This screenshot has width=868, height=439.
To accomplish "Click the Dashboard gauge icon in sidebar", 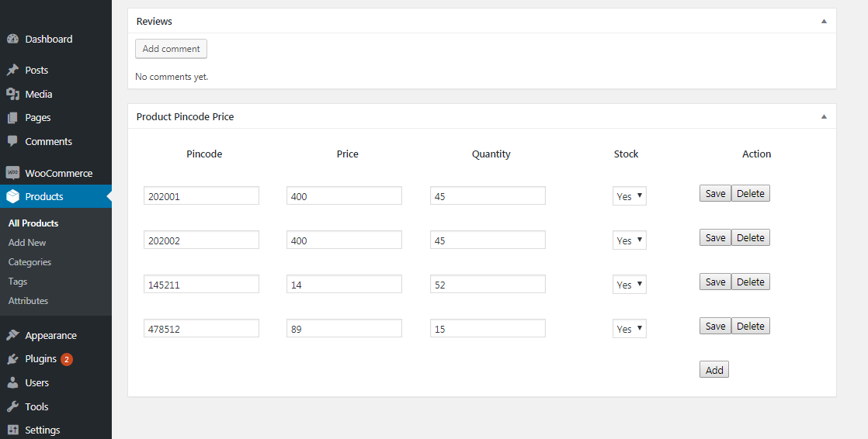I will point(12,39).
